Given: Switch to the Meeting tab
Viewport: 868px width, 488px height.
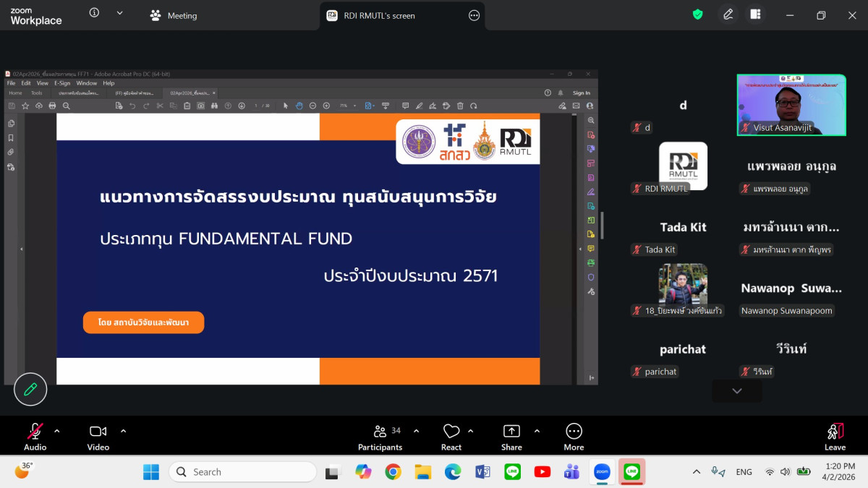Looking at the screenshot, I should coord(174,15).
